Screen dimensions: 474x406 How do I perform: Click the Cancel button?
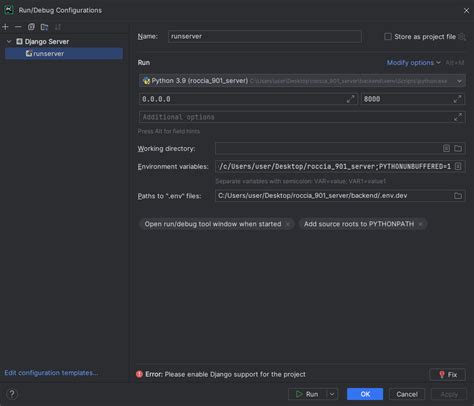click(x=407, y=394)
